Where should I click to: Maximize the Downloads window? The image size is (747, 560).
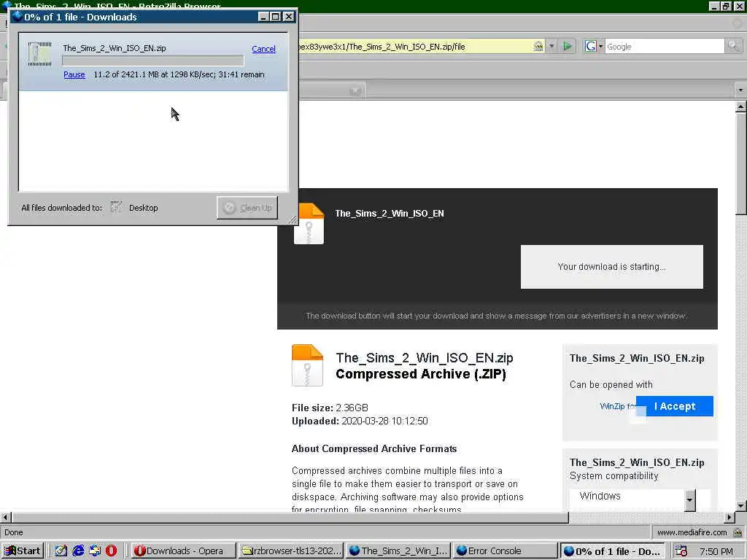[x=275, y=16]
